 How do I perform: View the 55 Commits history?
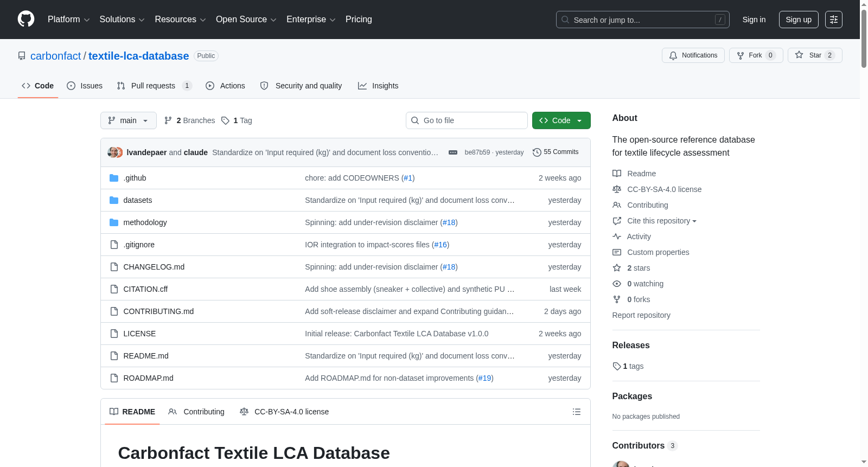(x=556, y=152)
